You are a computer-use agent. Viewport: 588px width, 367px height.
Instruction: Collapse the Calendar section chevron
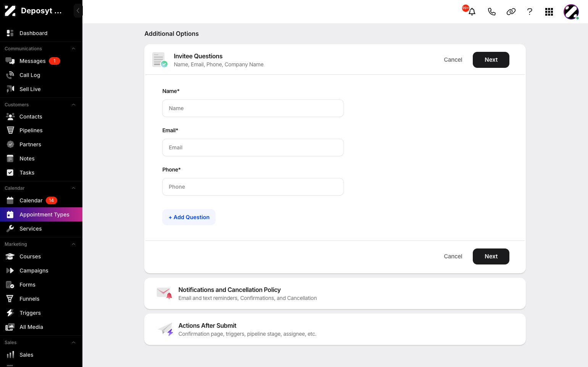pyautogui.click(x=74, y=188)
